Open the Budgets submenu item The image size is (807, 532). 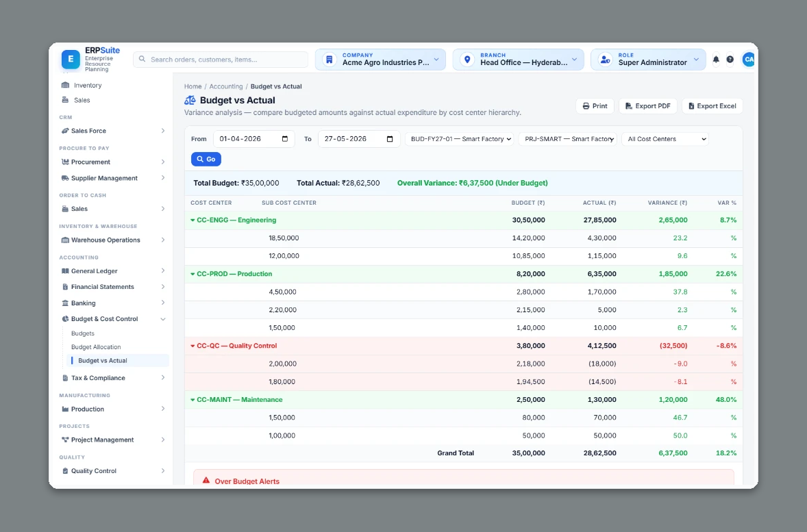click(83, 333)
